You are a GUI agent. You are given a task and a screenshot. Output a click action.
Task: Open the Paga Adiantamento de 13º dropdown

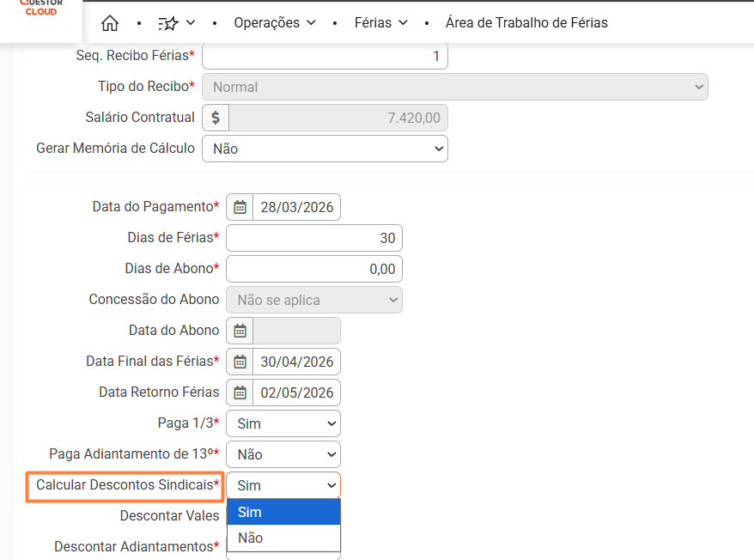coord(283,454)
